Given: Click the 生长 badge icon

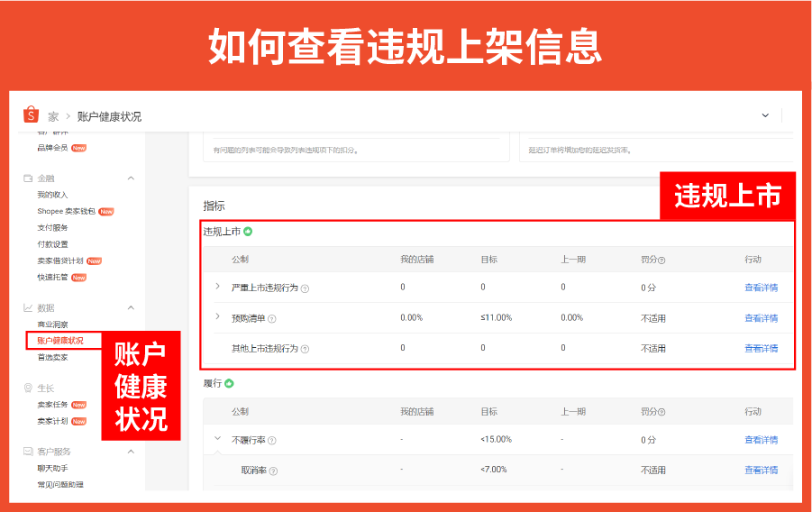Looking at the screenshot, I should pyautogui.click(x=28, y=389).
